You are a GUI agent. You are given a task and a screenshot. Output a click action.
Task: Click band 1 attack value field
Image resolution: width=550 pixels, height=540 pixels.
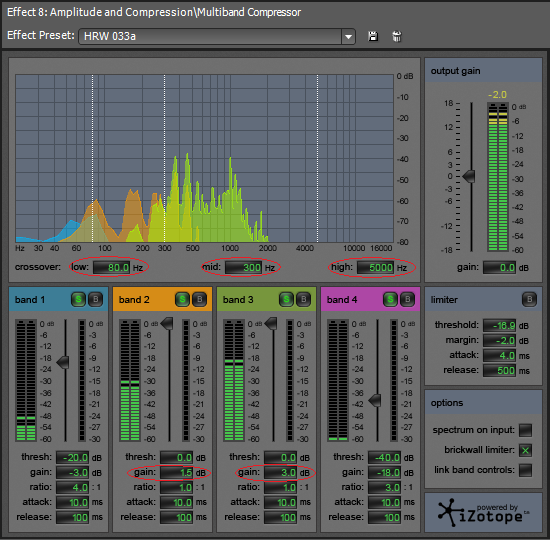click(x=72, y=502)
